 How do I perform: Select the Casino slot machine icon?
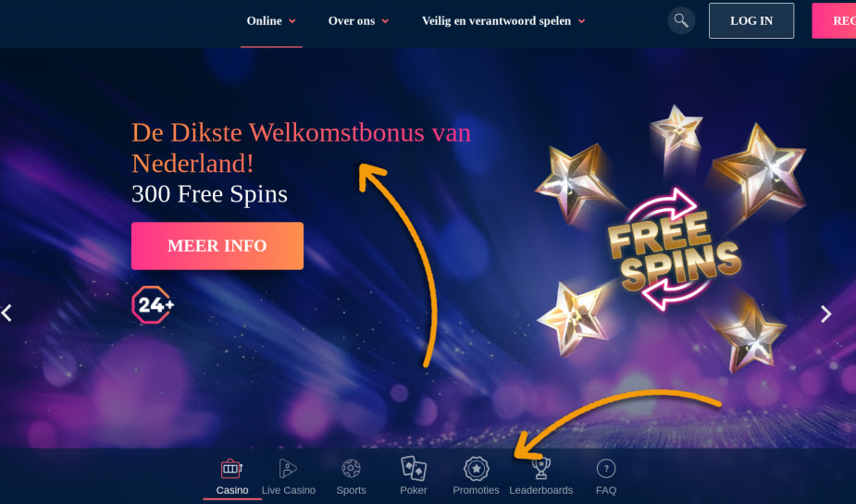[231, 468]
